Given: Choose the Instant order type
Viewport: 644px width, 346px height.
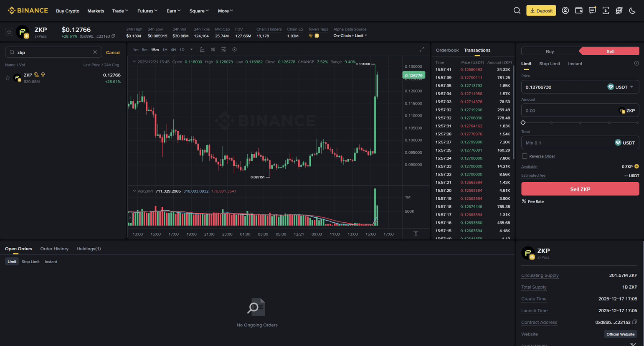Looking at the screenshot, I should click(575, 64).
